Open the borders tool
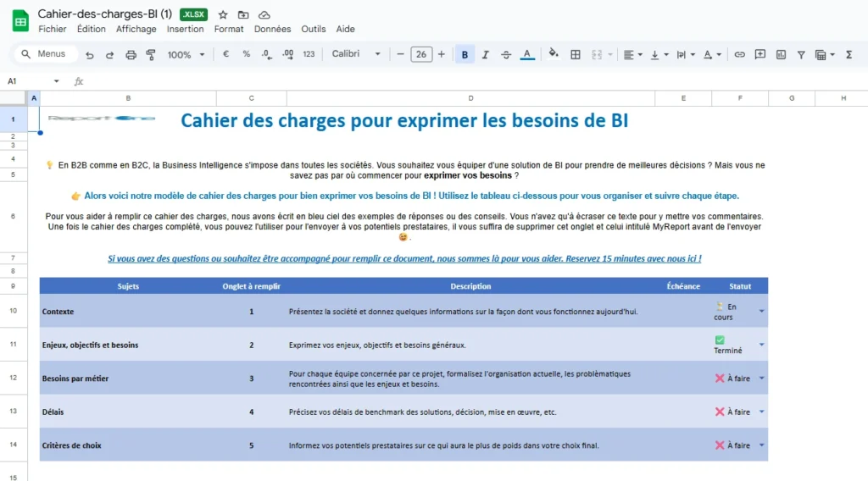 point(576,54)
